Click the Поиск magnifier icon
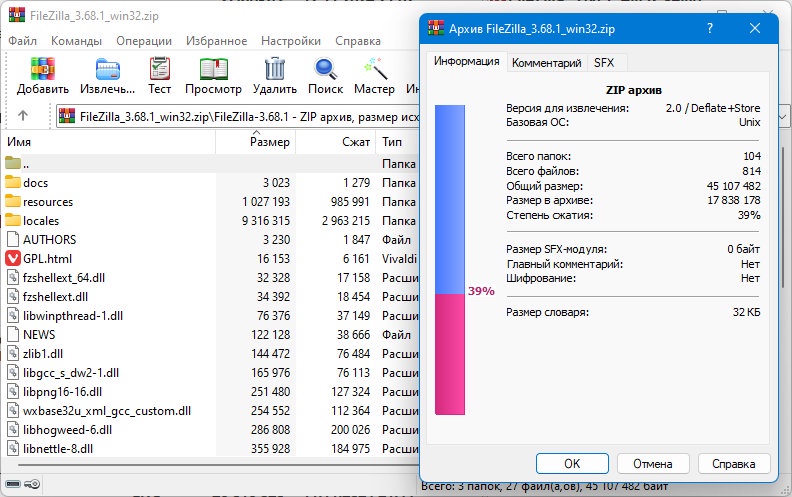792x497 pixels. [x=325, y=69]
